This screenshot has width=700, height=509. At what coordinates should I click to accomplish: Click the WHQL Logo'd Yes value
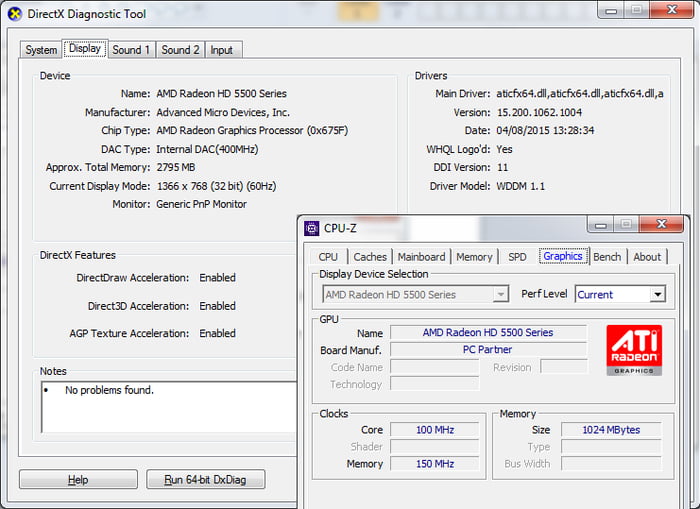tap(504, 149)
